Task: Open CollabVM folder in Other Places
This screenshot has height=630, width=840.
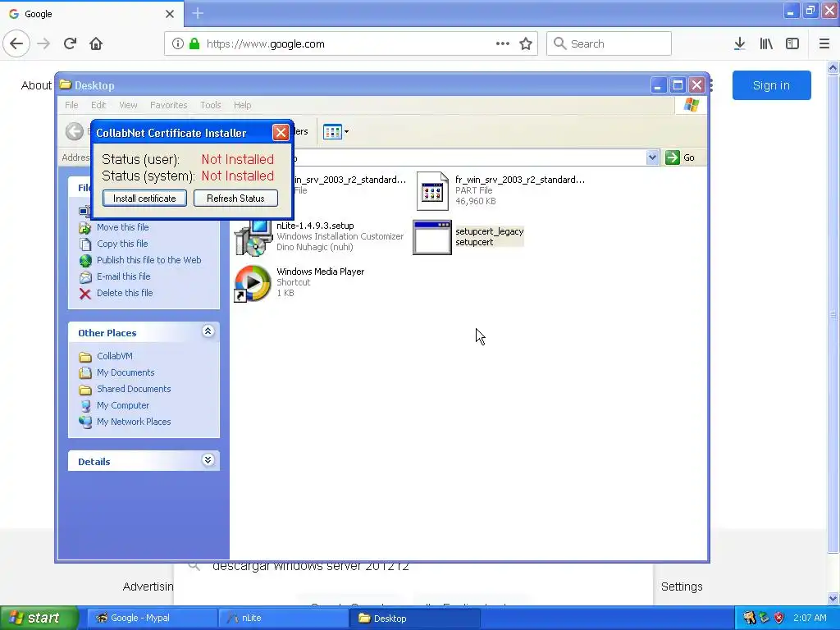Action: 114,356
